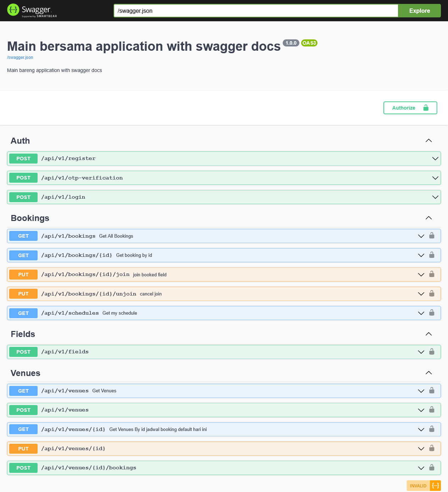Collapse the Fields section
The height and width of the screenshot is (492, 448).
click(428, 334)
